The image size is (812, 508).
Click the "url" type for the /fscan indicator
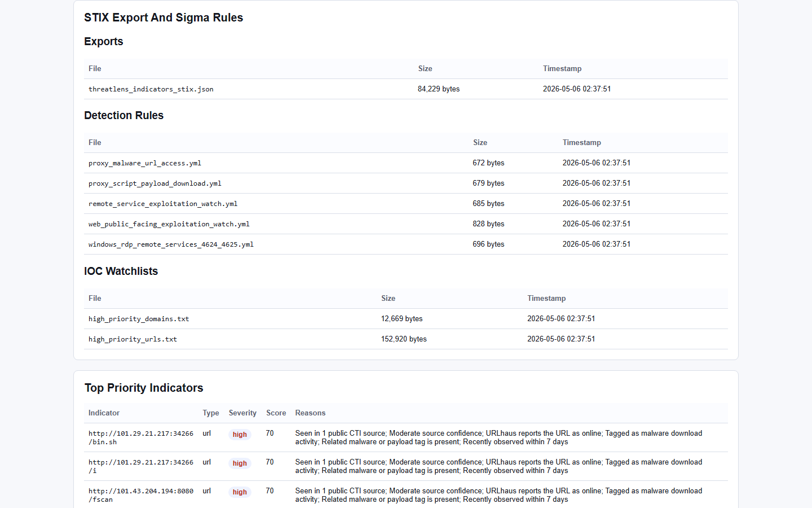[207, 491]
